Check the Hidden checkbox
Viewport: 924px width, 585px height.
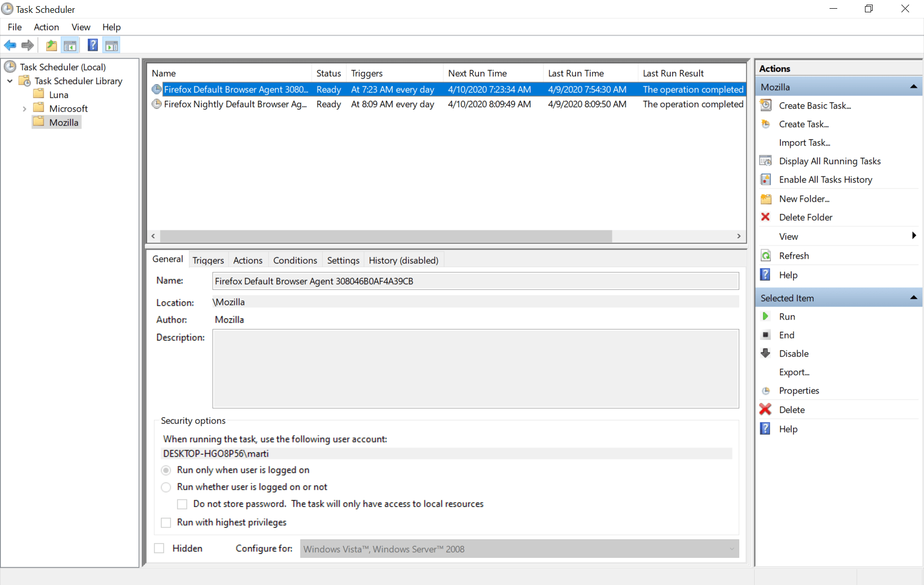160,548
